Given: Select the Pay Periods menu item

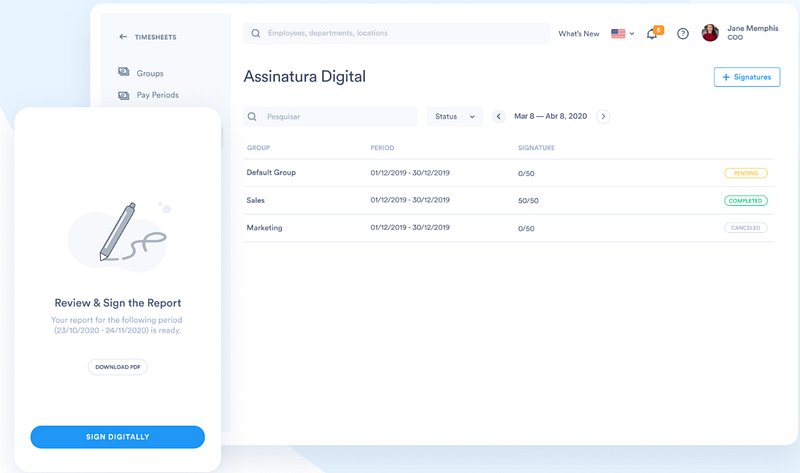Looking at the screenshot, I should [158, 95].
